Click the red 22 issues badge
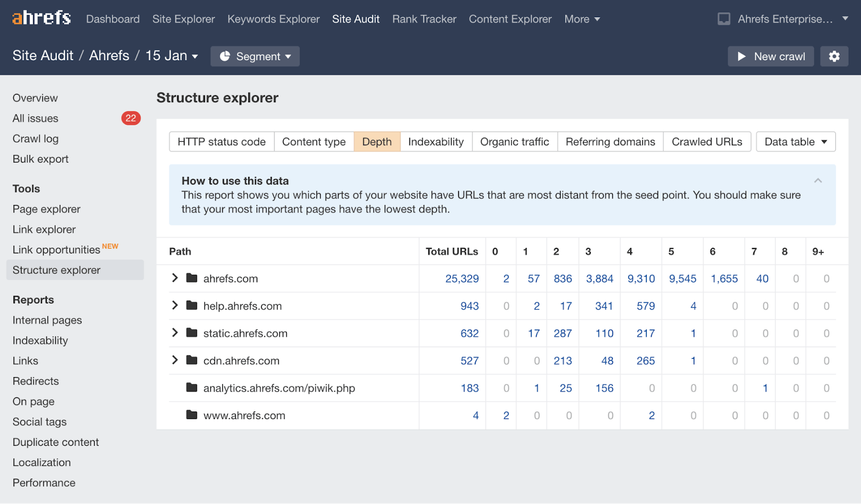Image resolution: width=861 pixels, height=504 pixels. pyautogui.click(x=131, y=118)
